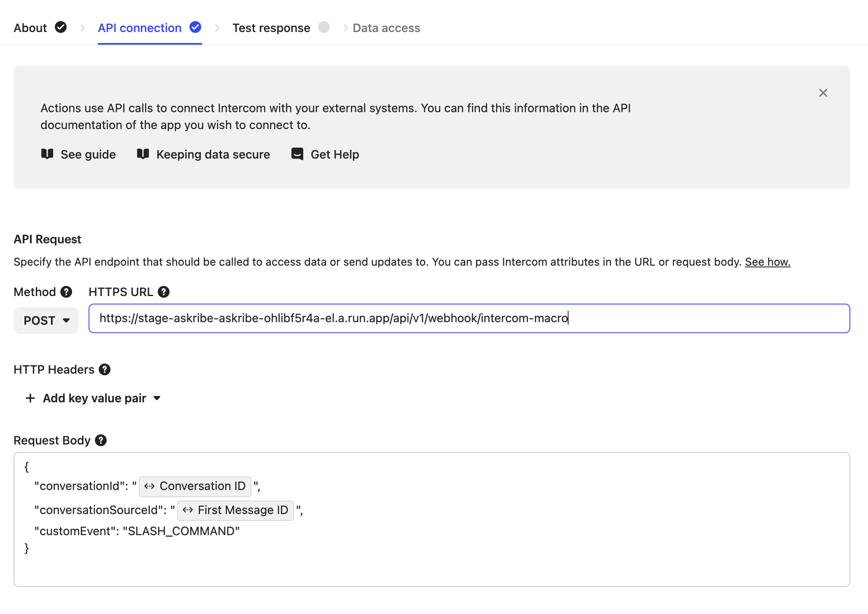The height and width of the screenshot is (614, 868).
Task: Select the First Message ID attribute chip
Action: pyautogui.click(x=235, y=510)
